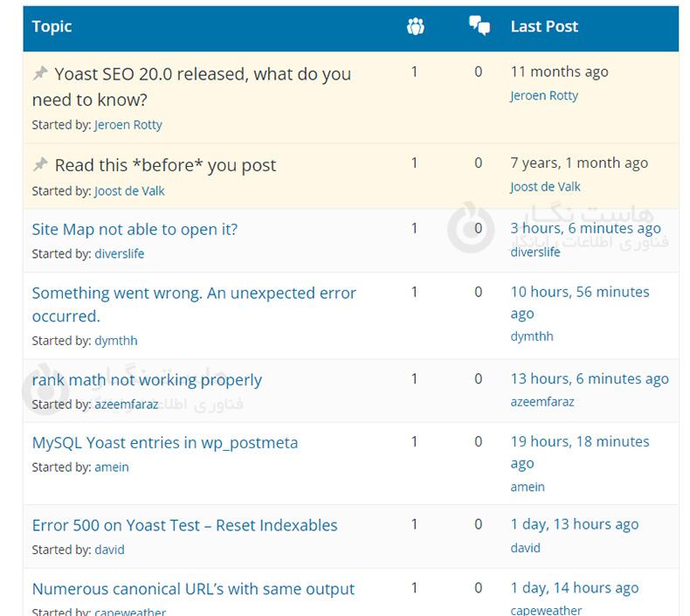Screen dimensions: 690x616
Task: Click pin icon beside Read this before you post
Action: [40, 164]
